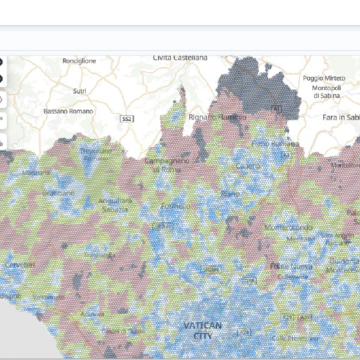Click the Rignano Flaminio map label
The height and width of the screenshot is (360, 360).
217,117
